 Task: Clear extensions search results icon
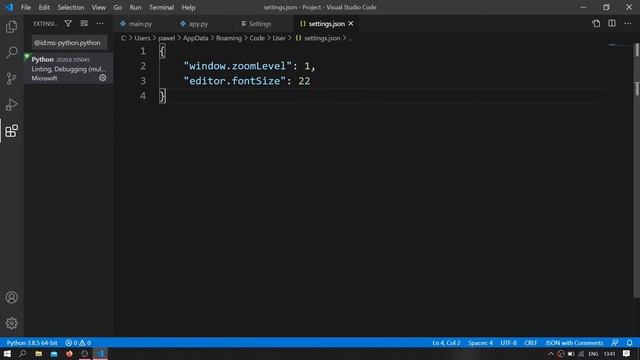click(84, 24)
